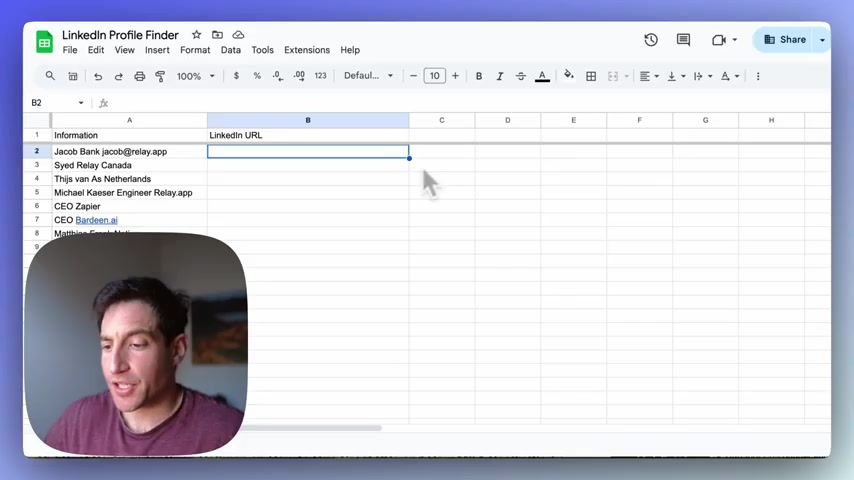Decrease font size minus button
Image resolution: width=854 pixels, height=480 pixels.
tap(413, 76)
